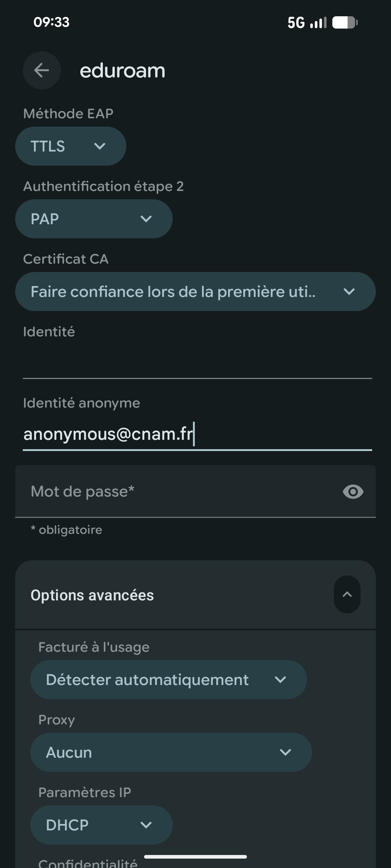Open the Facturé à l'usage dropdown
The width and height of the screenshot is (391, 868).
click(168, 680)
